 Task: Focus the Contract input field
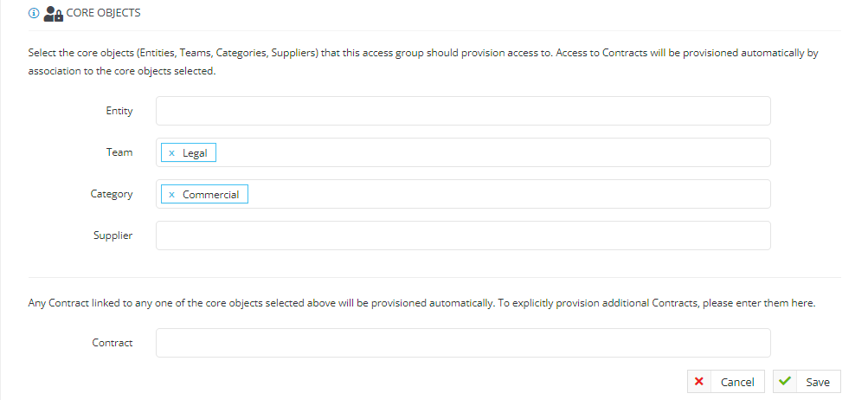tap(463, 343)
